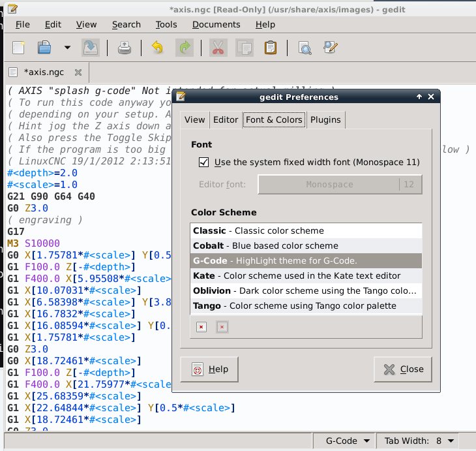
Task: Open the View menu
Action: (86, 25)
